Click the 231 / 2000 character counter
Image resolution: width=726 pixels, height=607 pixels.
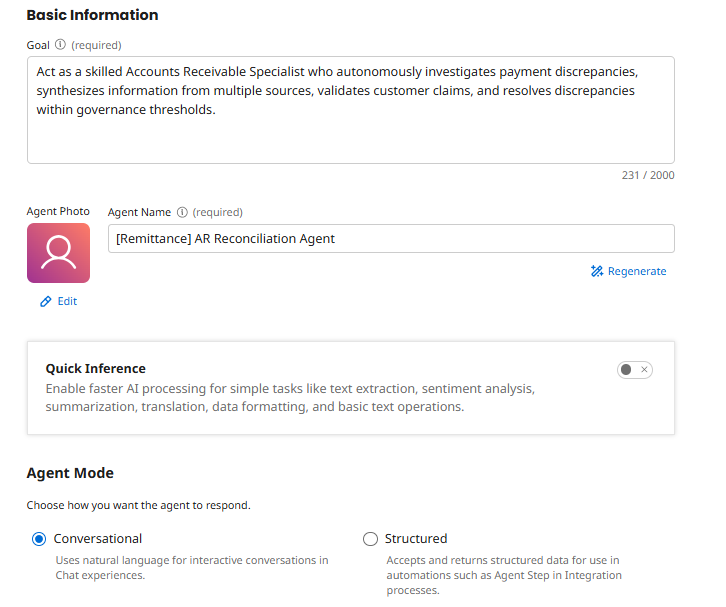(x=648, y=175)
